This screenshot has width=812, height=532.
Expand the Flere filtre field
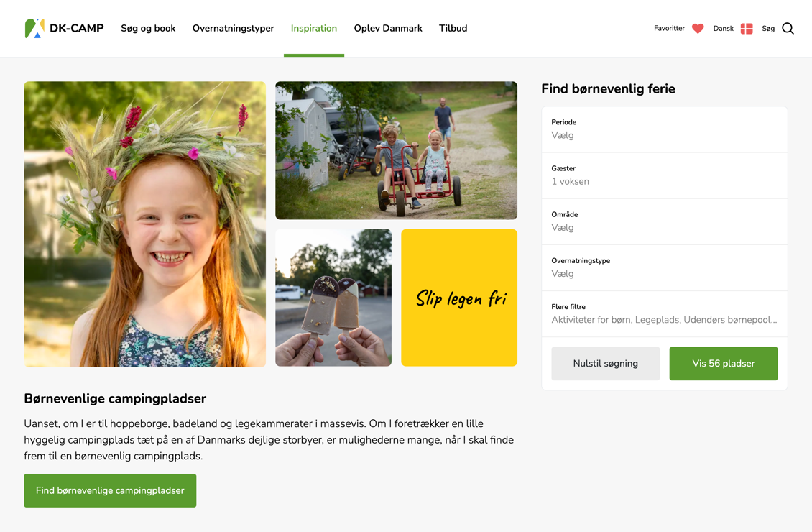tap(665, 314)
